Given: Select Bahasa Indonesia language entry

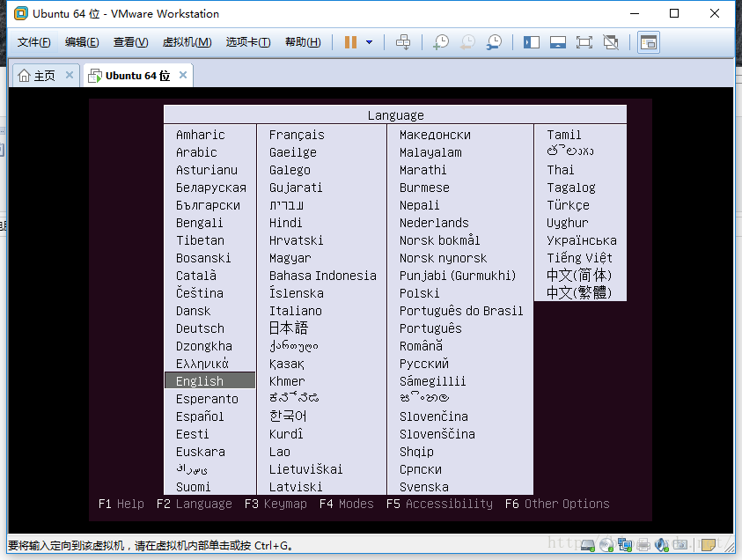Looking at the screenshot, I should (x=323, y=276).
